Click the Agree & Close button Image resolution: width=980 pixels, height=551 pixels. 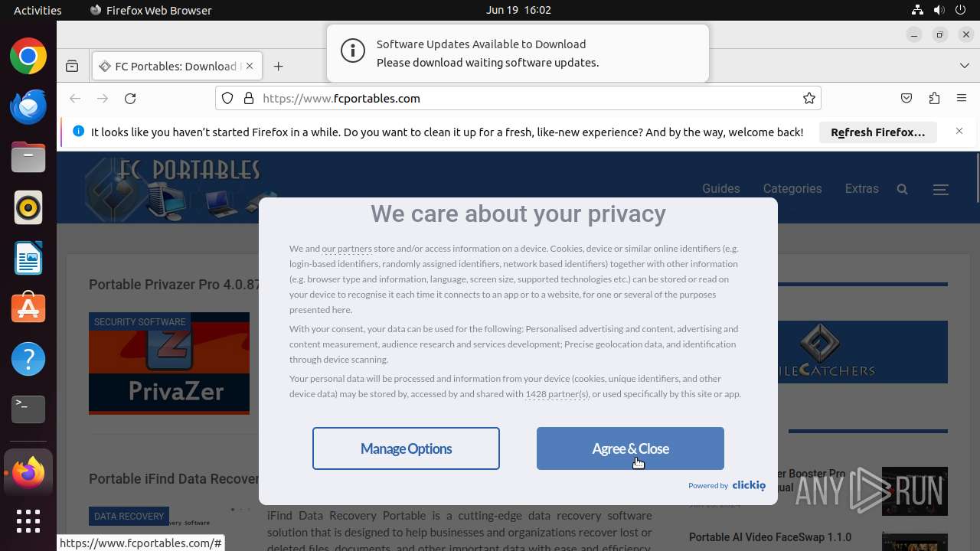coord(630,448)
